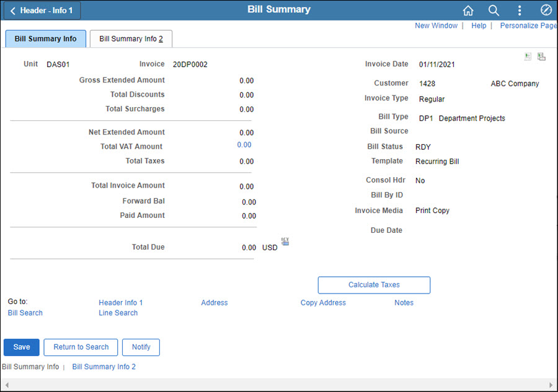The image size is (558, 392).
Task: Click Return to Search
Action: (x=81, y=347)
